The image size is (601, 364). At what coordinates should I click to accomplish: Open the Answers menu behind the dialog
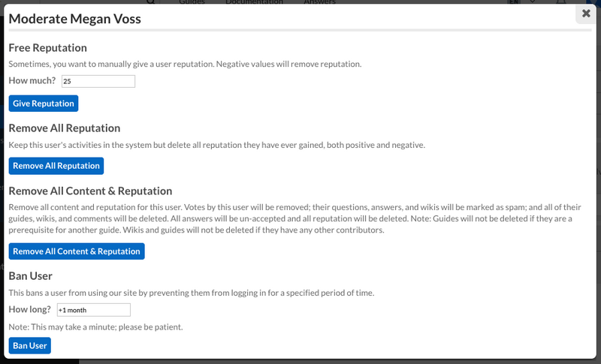click(x=319, y=2)
